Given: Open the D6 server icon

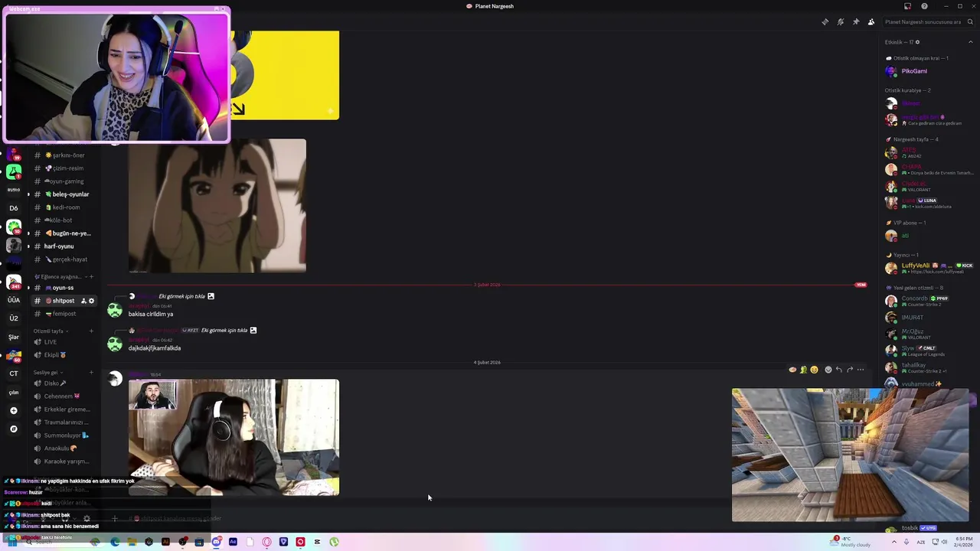Looking at the screenshot, I should [14, 208].
